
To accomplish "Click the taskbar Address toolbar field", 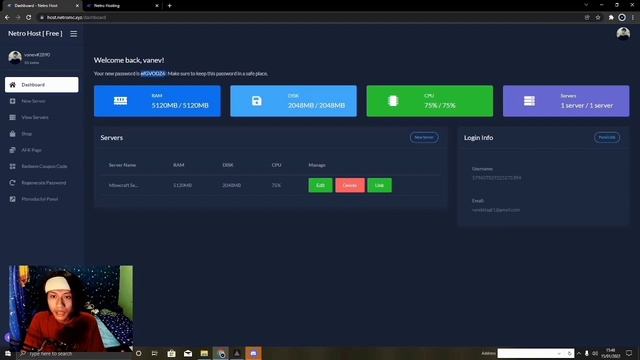I will pyautogui.click(x=531, y=353).
